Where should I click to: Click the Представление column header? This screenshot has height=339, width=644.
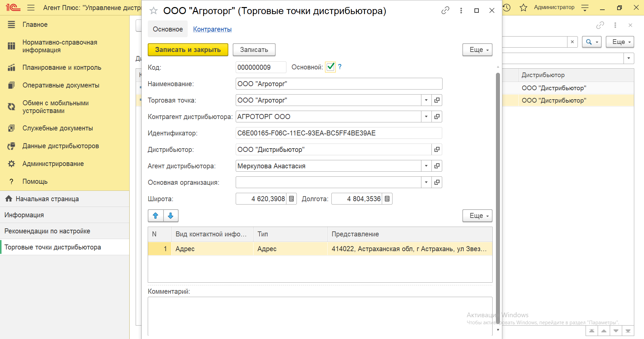[x=410, y=234]
